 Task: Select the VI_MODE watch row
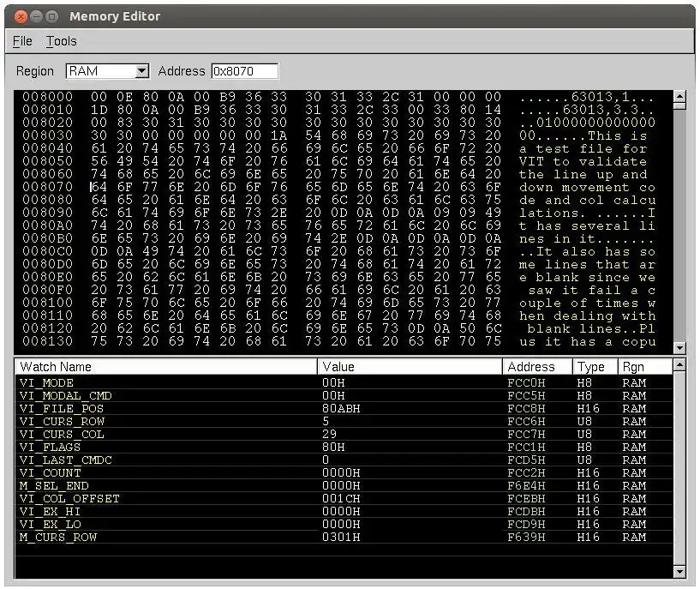click(x=344, y=382)
